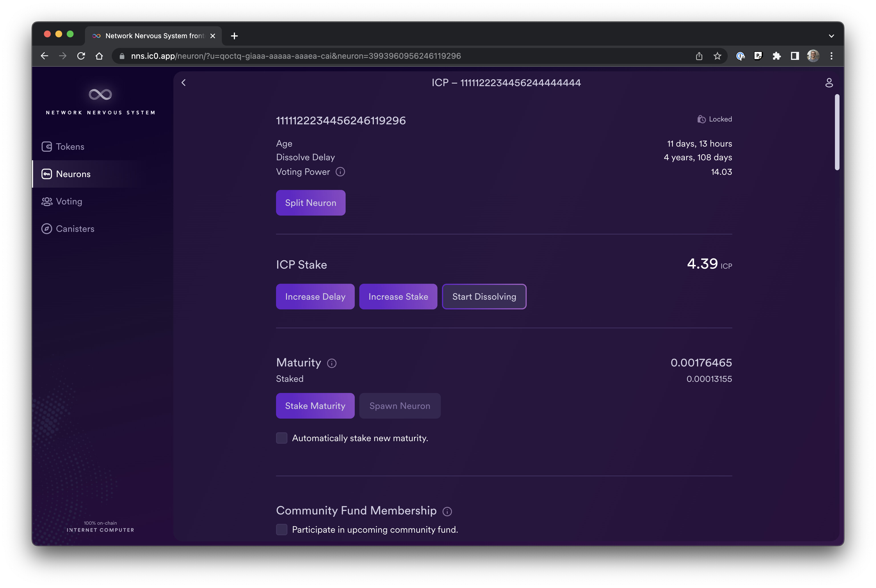This screenshot has width=876, height=588.
Task: Open the Tokens sidebar menu item
Action: click(x=70, y=147)
